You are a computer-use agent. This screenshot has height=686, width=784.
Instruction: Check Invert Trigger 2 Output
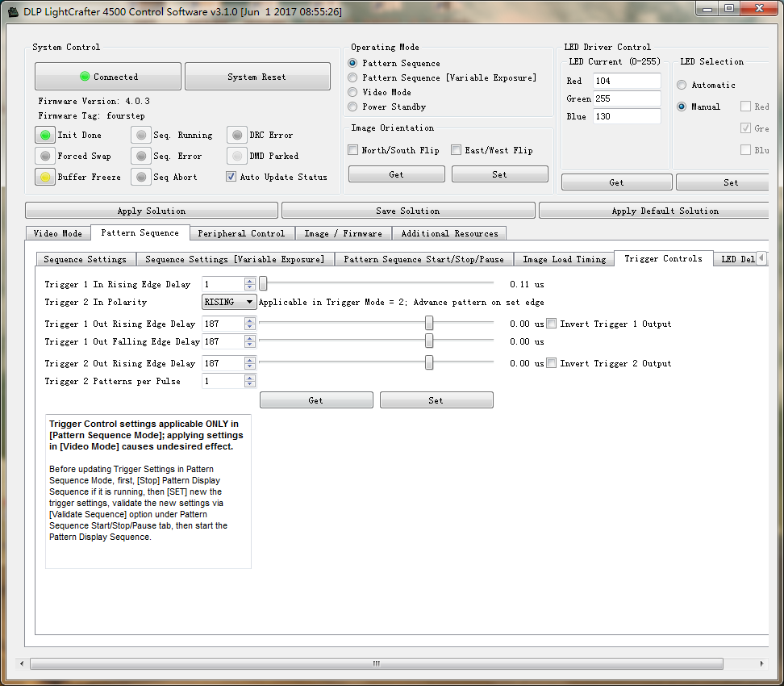pos(551,362)
